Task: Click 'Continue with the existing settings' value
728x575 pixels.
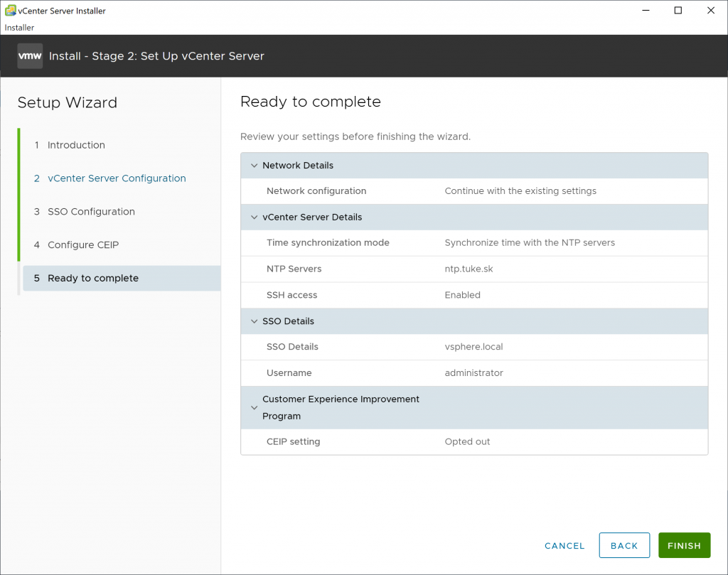Action: click(x=520, y=190)
